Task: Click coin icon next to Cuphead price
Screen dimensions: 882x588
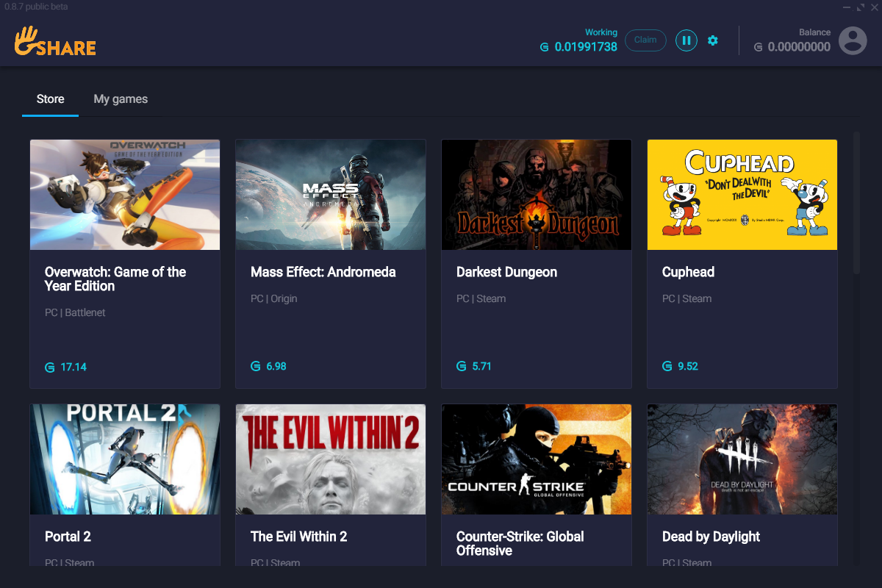Action: pos(667,366)
